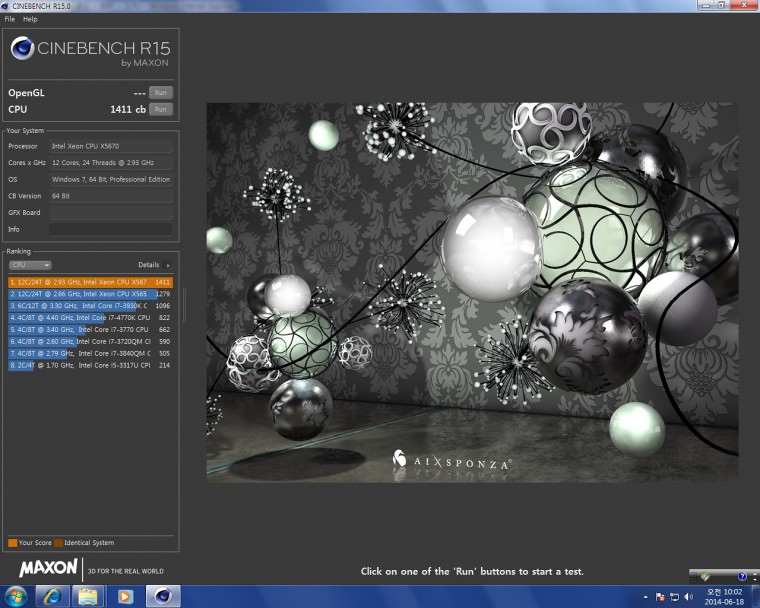Expand the ranking Details arrow
760x608 pixels.
(168, 265)
